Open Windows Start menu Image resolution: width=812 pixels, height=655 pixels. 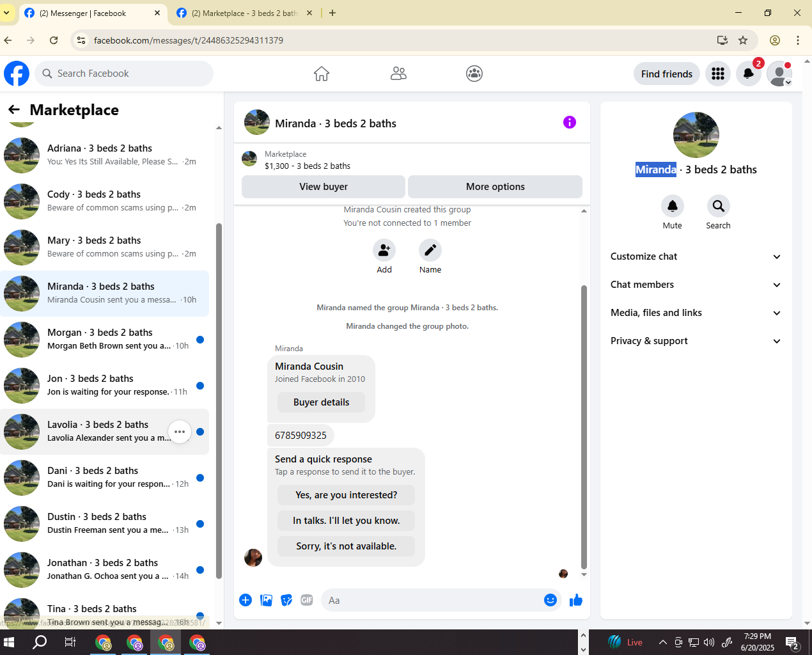pos(9,642)
